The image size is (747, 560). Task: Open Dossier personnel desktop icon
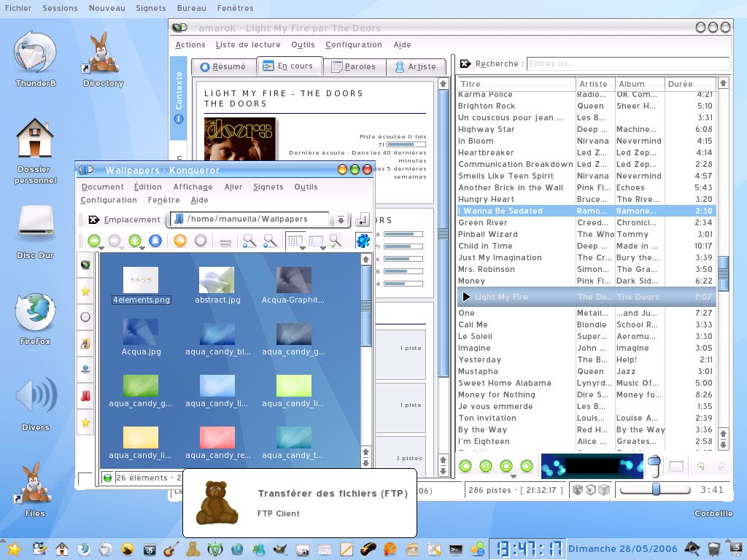click(x=35, y=138)
